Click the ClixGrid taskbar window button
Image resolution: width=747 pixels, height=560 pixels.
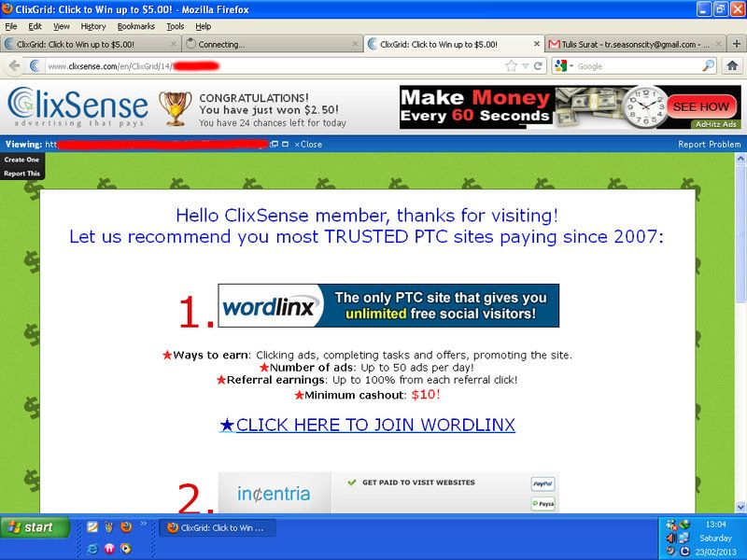point(217,527)
